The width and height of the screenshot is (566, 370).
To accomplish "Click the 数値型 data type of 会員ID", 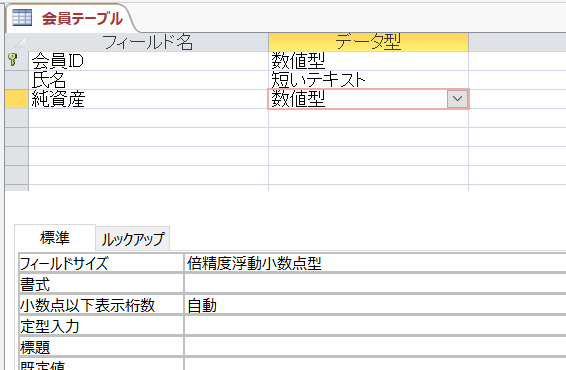I will 368,61.
